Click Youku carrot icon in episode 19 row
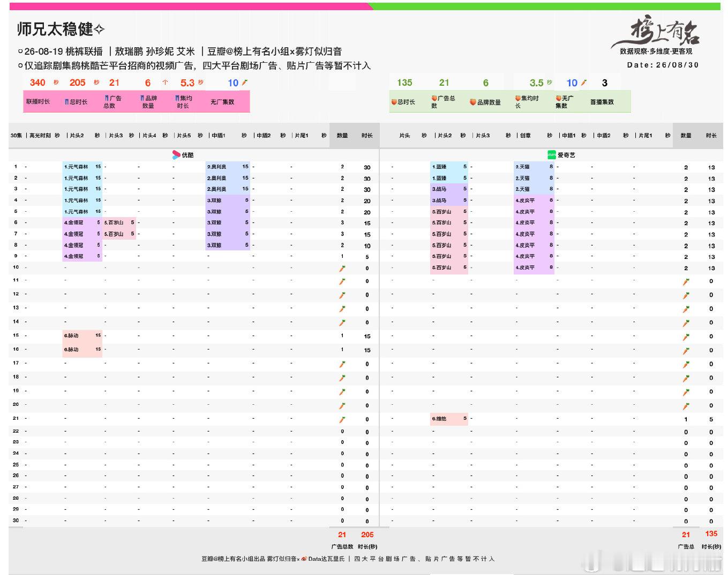 pyautogui.click(x=342, y=391)
